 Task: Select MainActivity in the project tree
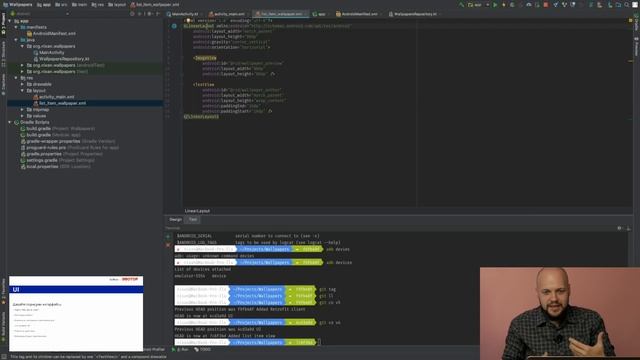point(49,53)
